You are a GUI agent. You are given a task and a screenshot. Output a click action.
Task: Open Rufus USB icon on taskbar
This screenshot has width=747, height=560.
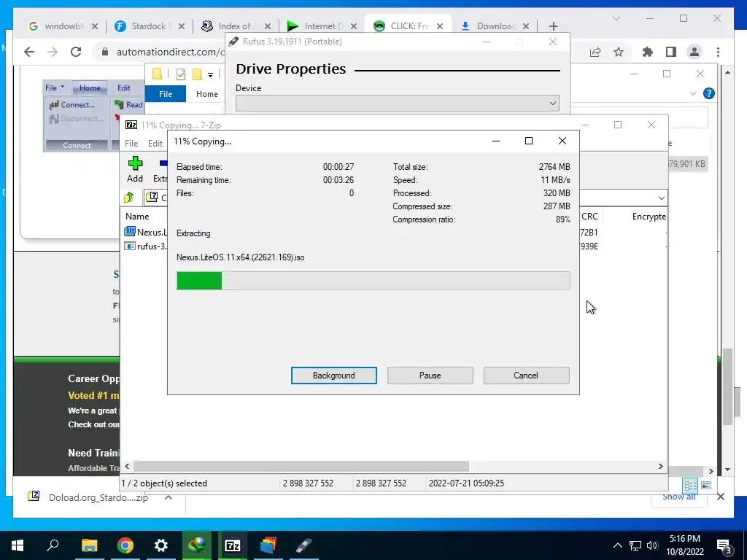click(304, 545)
